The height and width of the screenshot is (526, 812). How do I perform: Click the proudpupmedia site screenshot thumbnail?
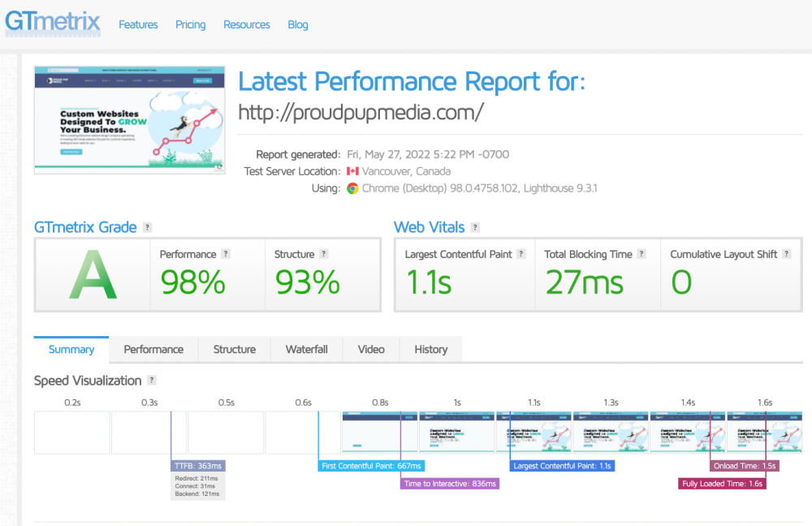(129, 119)
